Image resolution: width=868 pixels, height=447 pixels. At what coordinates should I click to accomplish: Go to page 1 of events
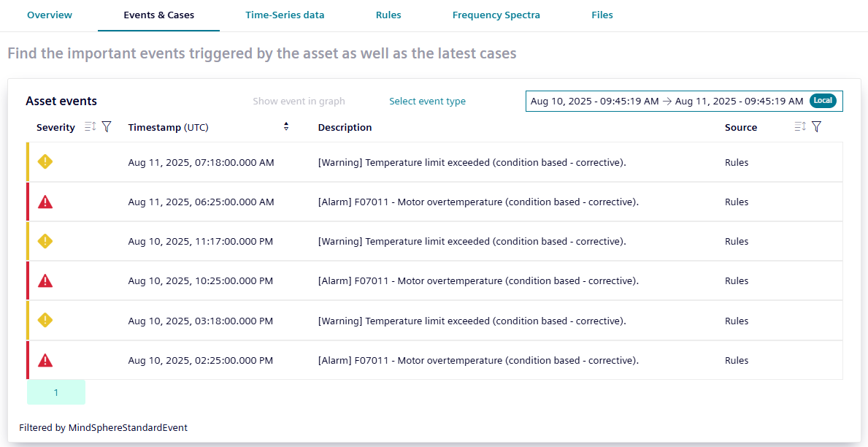click(56, 392)
